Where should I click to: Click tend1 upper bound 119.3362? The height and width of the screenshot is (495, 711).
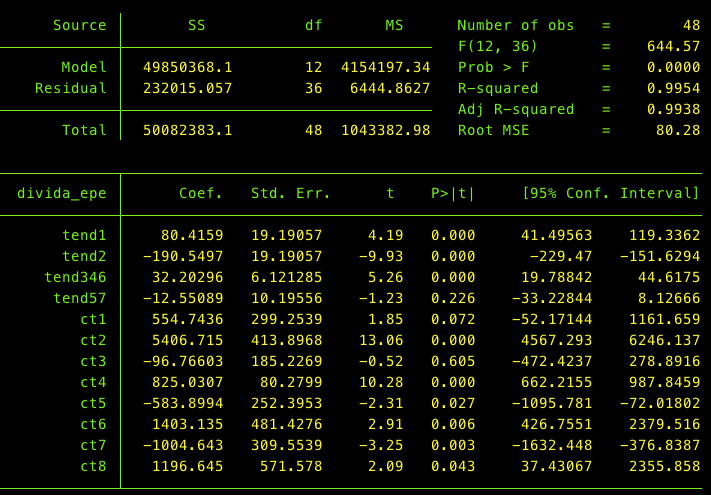(664, 235)
